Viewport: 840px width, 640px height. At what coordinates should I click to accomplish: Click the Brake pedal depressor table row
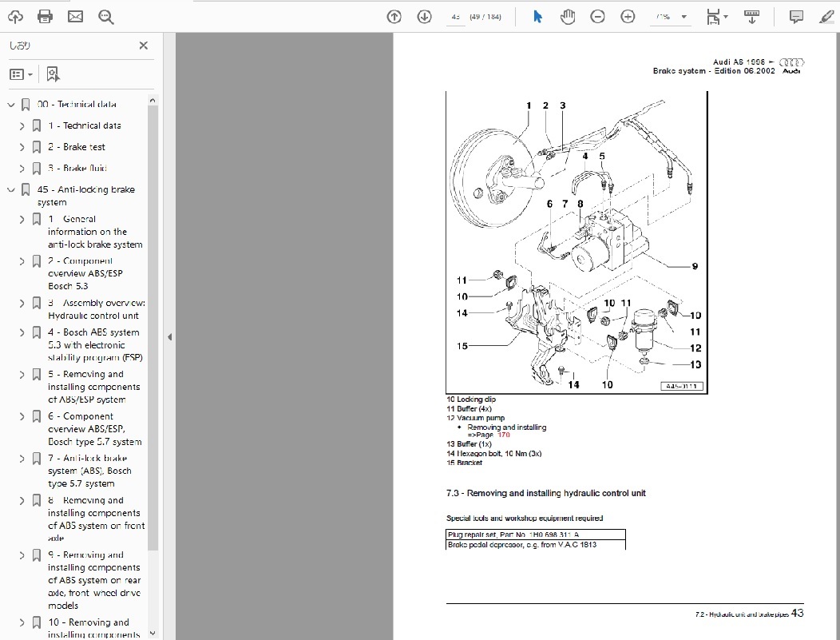click(536, 545)
